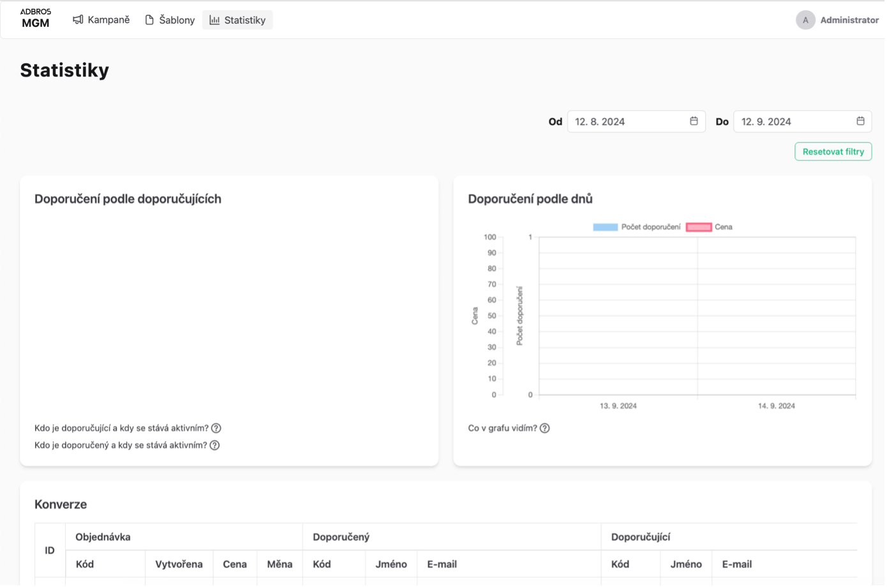
Task: Open calendar picker for Do date
Action: click(860, 121)
